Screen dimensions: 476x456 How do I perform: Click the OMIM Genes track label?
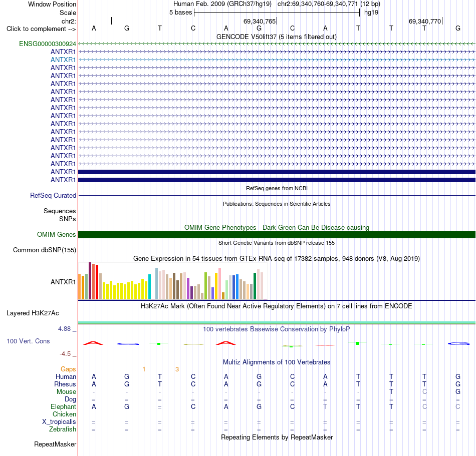(57, 235)
